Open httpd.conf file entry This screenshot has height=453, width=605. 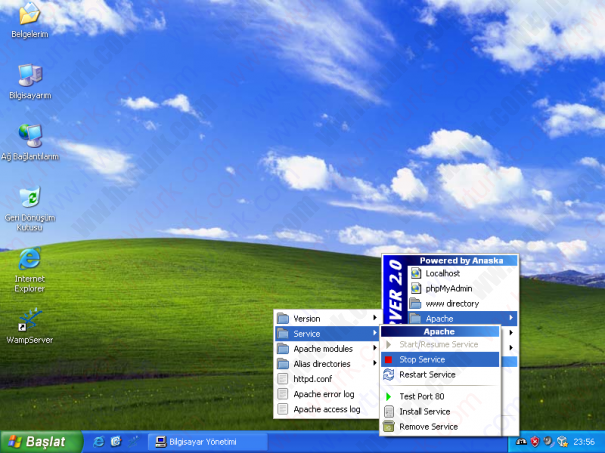coord(327,379)
